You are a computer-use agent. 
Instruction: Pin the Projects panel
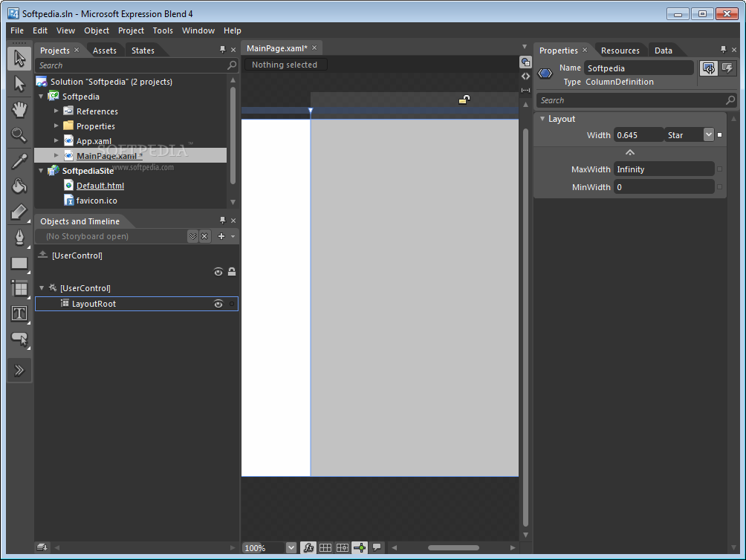point(222,50)
